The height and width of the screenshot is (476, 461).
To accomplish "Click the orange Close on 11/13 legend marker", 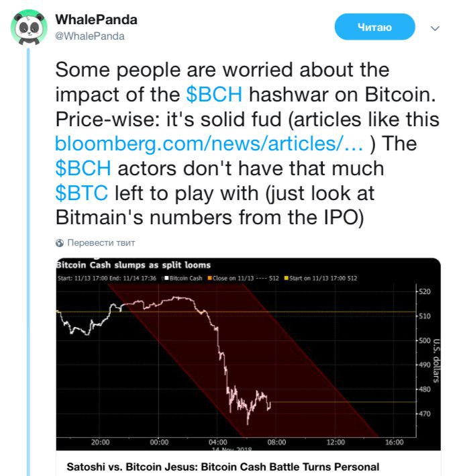I will click(209, 277).
